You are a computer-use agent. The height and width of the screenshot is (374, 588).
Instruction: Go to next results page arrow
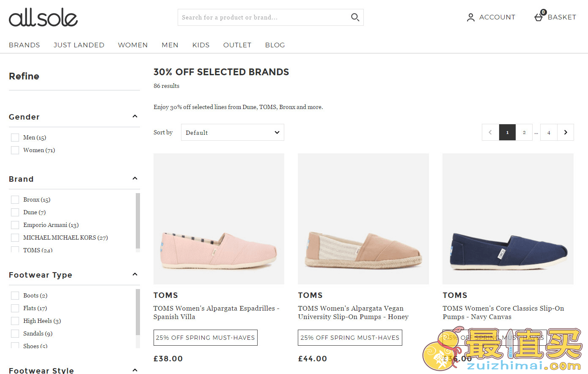[566, 132]
